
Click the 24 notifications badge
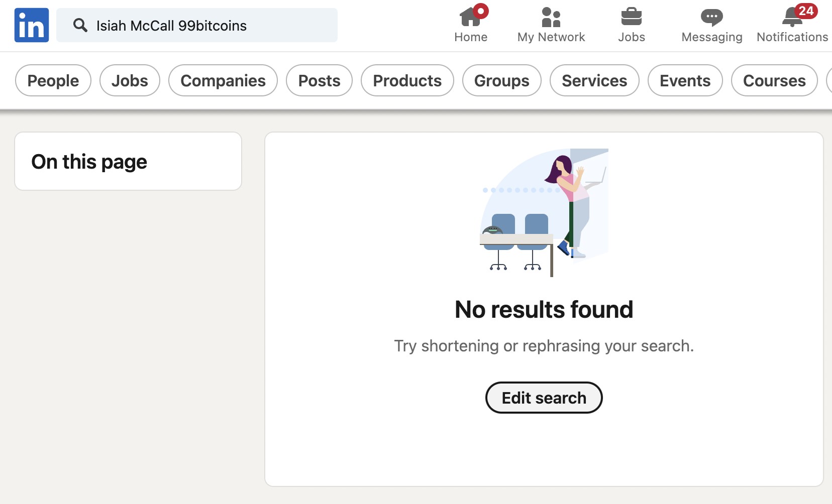click(806, 11)
